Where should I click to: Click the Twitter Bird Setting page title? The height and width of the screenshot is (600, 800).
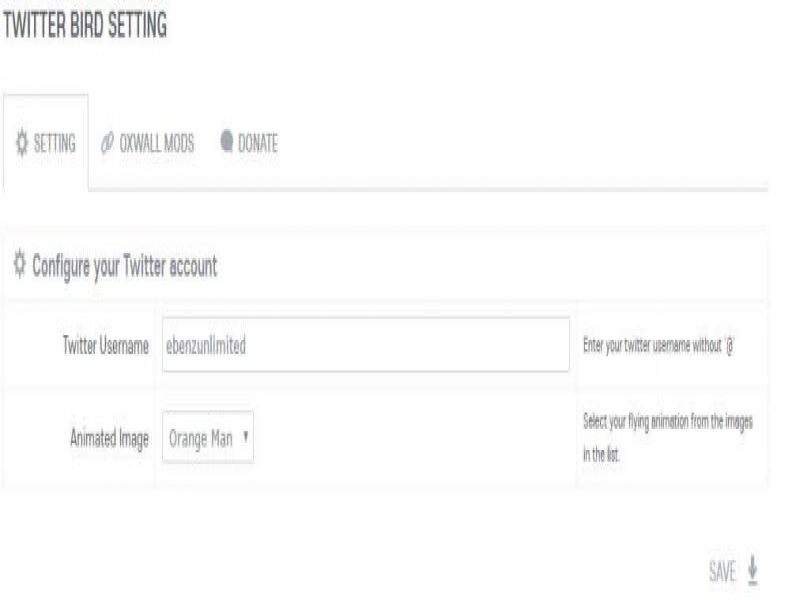[85, 27]
